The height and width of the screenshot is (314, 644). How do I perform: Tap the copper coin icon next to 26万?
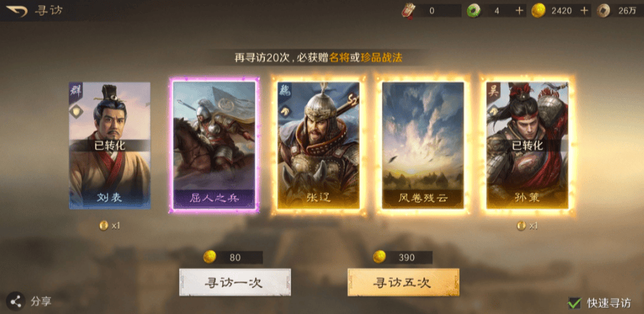(x=603, y=11)
